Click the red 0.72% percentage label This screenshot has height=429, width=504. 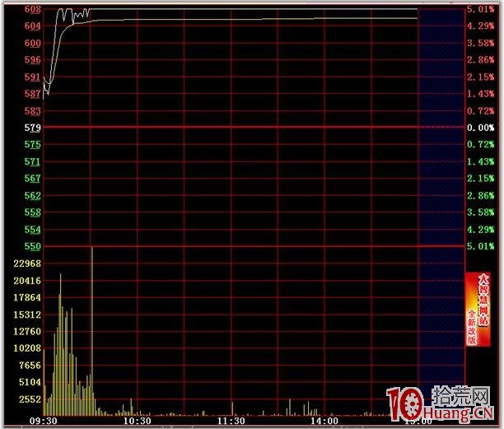tap(481, 111)
